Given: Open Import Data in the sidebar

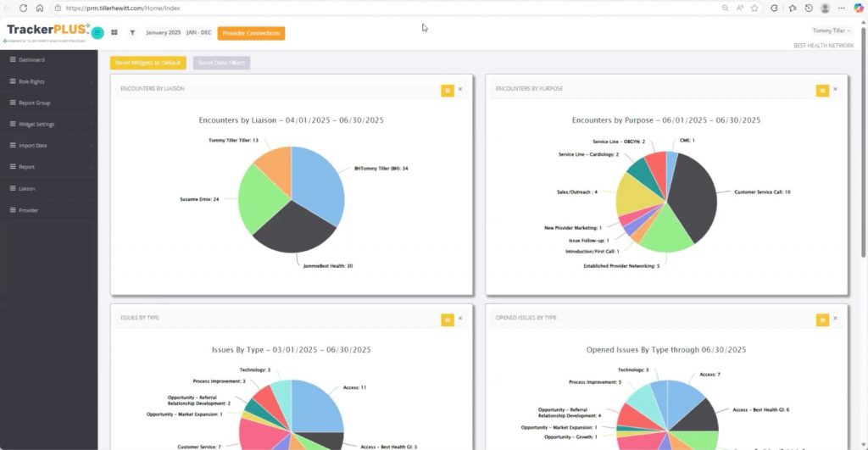Looking at the screenshot, I should click(48, 146).
